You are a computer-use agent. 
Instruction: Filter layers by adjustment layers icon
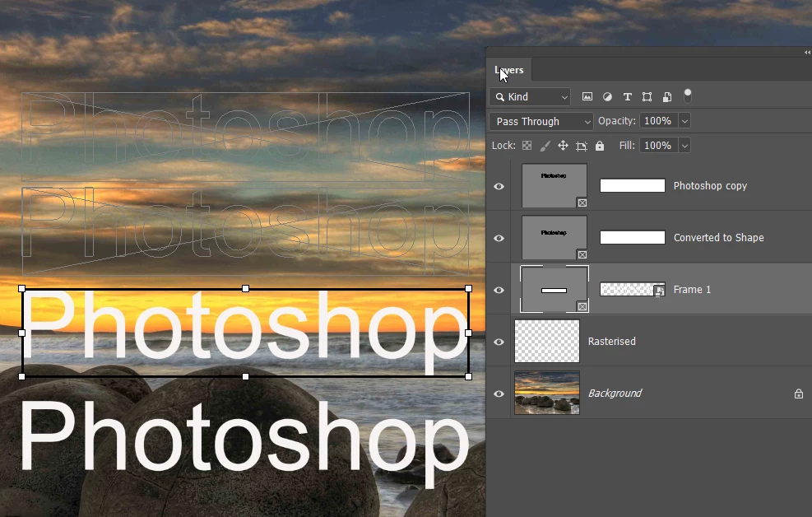coord(607,96)
